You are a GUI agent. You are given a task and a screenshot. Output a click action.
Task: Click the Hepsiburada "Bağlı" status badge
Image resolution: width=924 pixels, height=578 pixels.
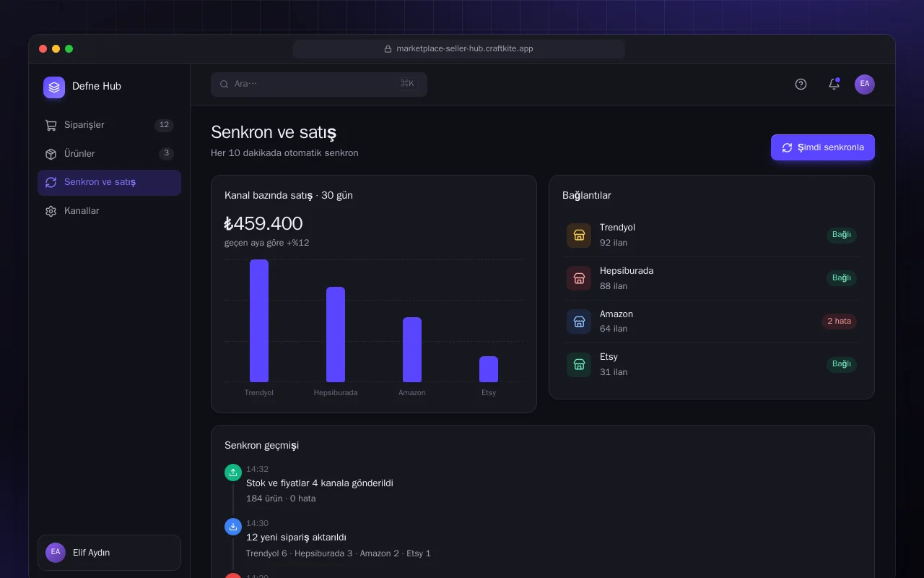click(x=842, y=278)
